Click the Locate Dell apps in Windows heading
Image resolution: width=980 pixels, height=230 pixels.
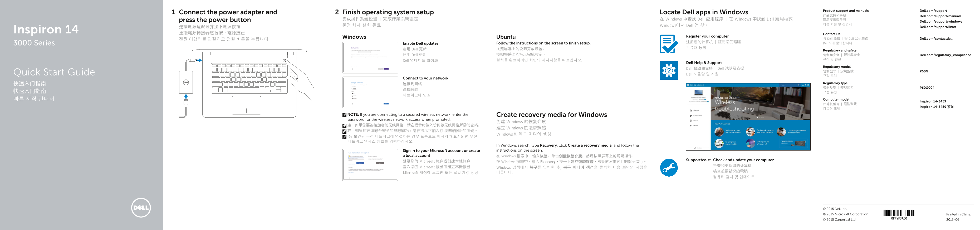point(703,12)
